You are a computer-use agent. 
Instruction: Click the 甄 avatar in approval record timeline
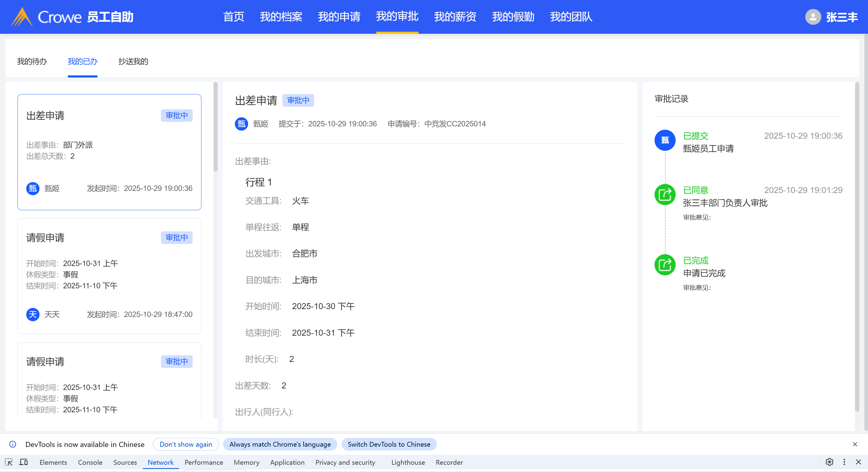click(x=664, y=140)
